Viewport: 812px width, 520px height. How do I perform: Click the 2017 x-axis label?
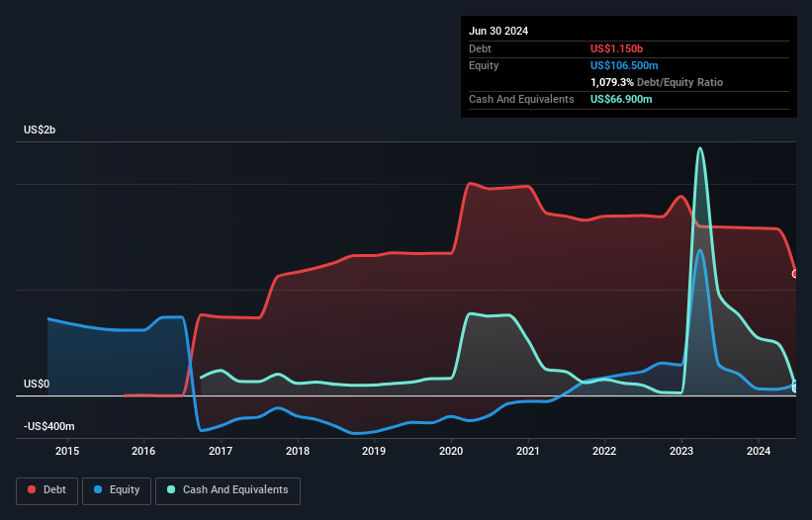(x=221, y=451)
